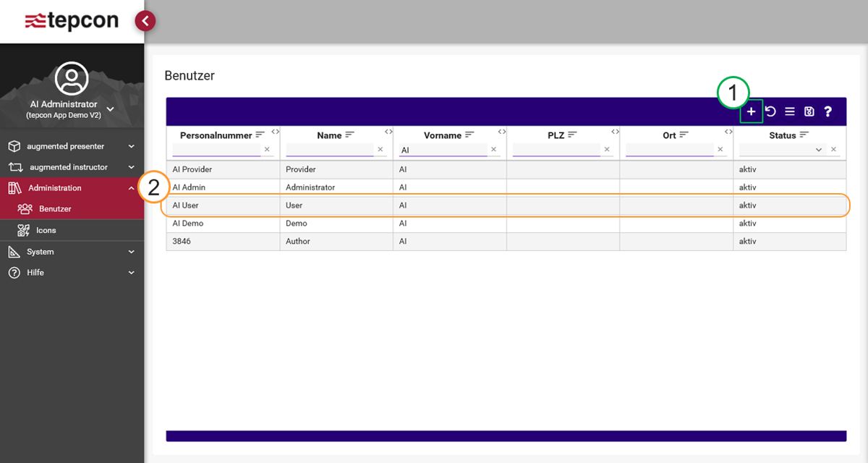Click the plus icon to add user
Screen dimensions: 868x463
[751, 112]
